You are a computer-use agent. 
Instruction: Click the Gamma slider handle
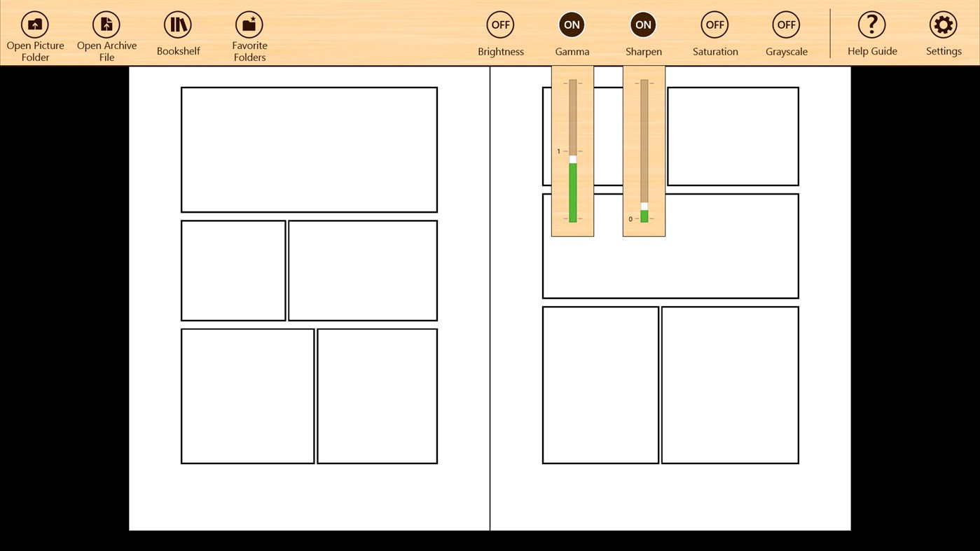[x=572, y=159]
